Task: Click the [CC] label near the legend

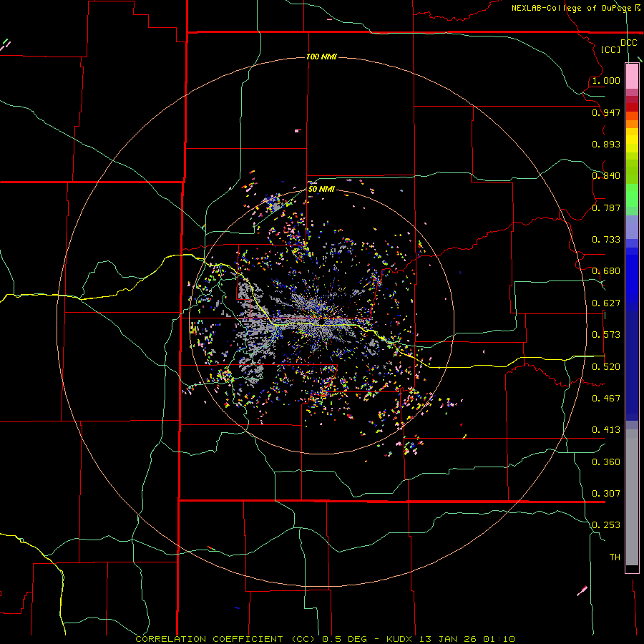Action: [x=611, y=49]
